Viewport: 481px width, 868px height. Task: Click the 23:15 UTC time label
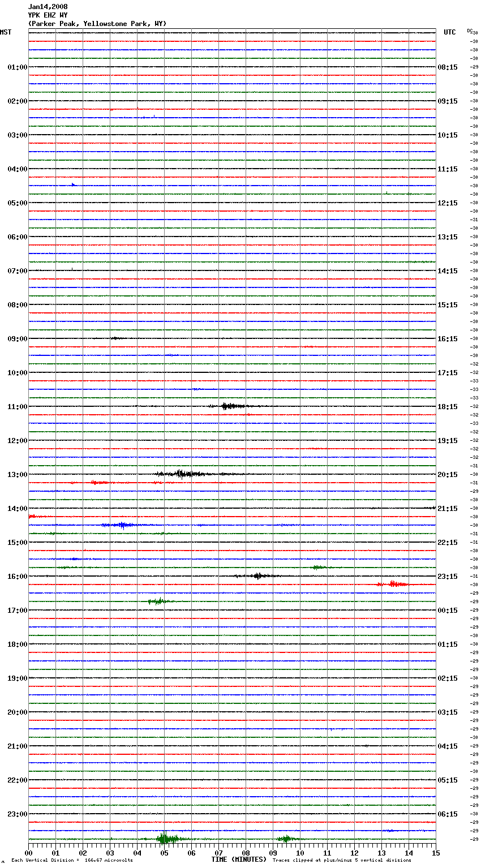(448, 577)
